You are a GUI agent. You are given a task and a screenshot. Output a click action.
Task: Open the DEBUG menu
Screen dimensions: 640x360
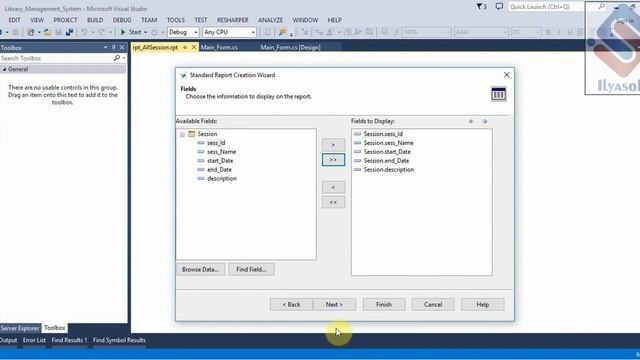[x=122, y=20]
